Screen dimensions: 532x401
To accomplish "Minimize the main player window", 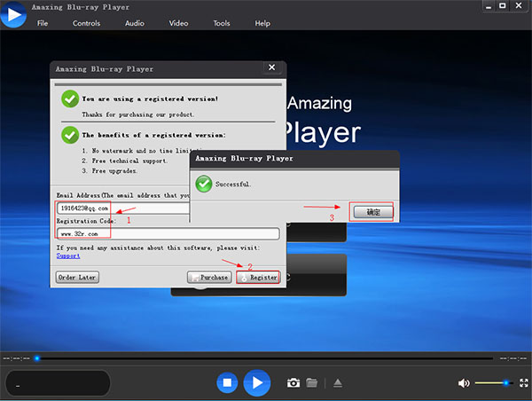I will (x=489, y=6).
